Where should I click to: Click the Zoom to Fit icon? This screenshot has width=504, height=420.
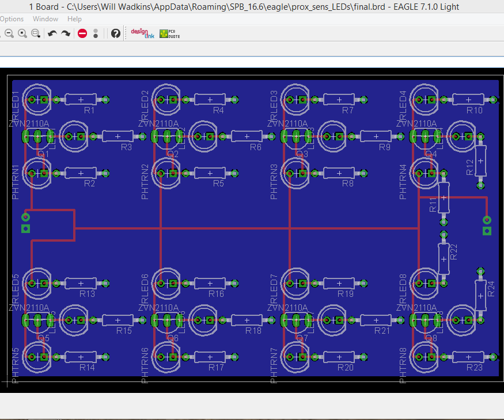pos(22,33)
